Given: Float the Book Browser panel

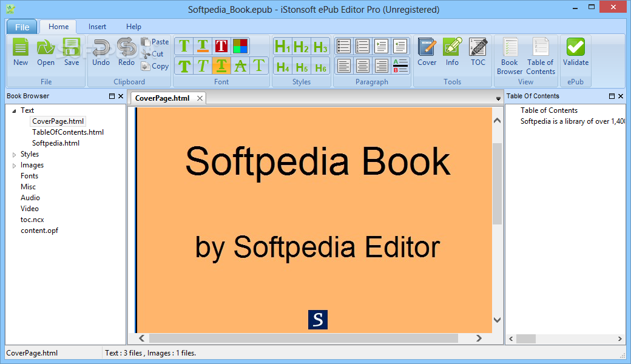Looking at the screenshot, I should coord(112,96).
